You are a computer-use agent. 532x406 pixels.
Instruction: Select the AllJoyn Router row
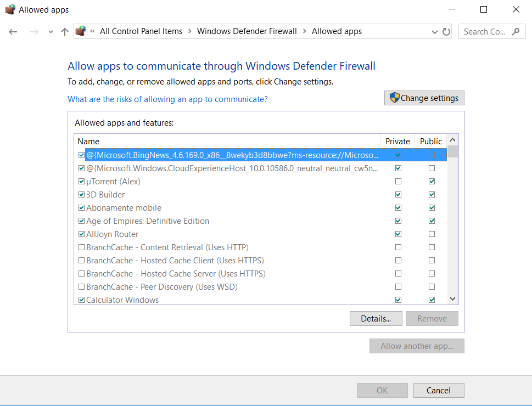(261, 234)
